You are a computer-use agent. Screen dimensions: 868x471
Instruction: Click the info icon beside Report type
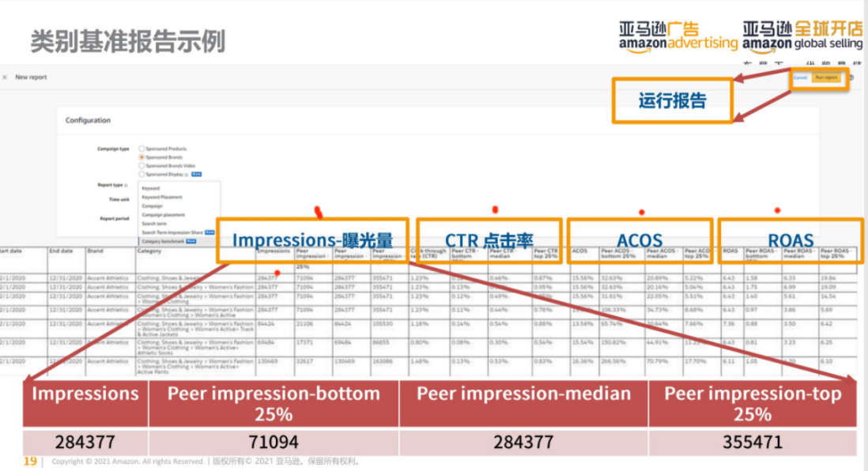click(x=126, y=186)
